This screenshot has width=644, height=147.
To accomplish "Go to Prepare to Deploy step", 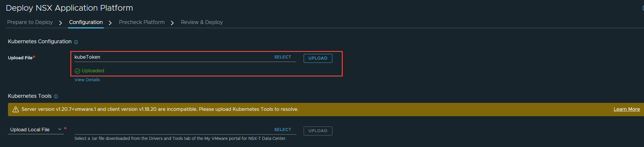I will (30, 22).
